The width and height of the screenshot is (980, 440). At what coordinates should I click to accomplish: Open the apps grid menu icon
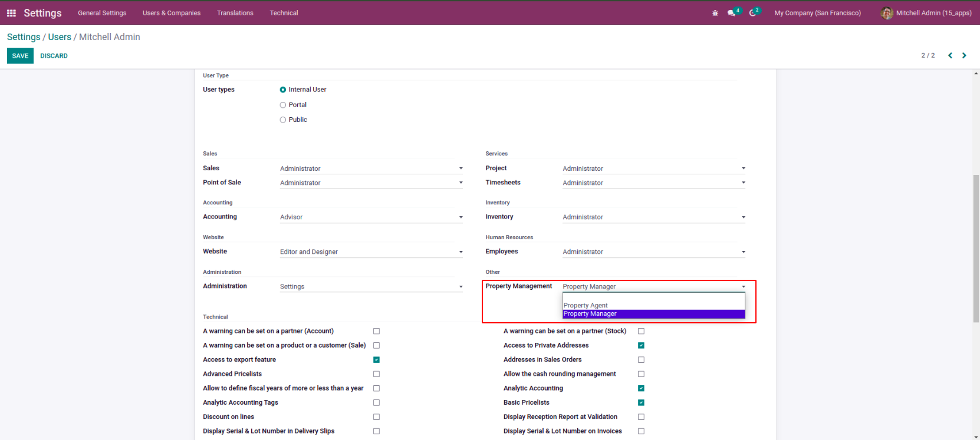(x=11, y=13)
